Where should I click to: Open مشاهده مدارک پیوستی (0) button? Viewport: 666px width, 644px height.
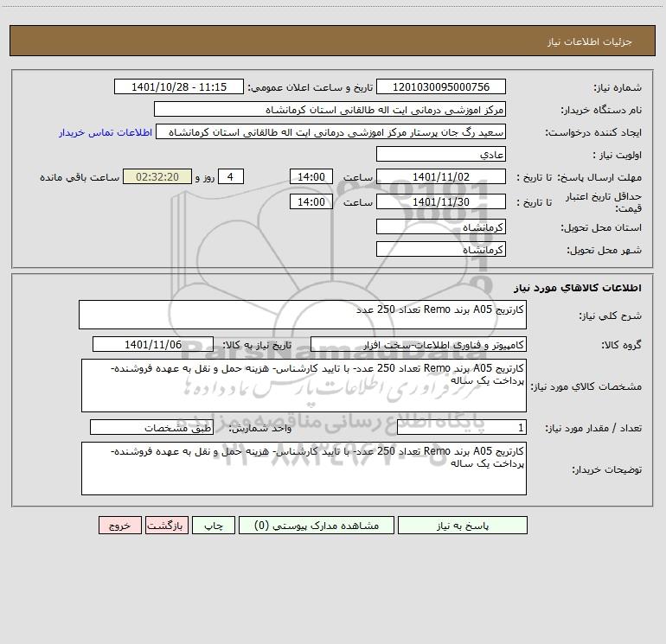[x=317, y=525]
